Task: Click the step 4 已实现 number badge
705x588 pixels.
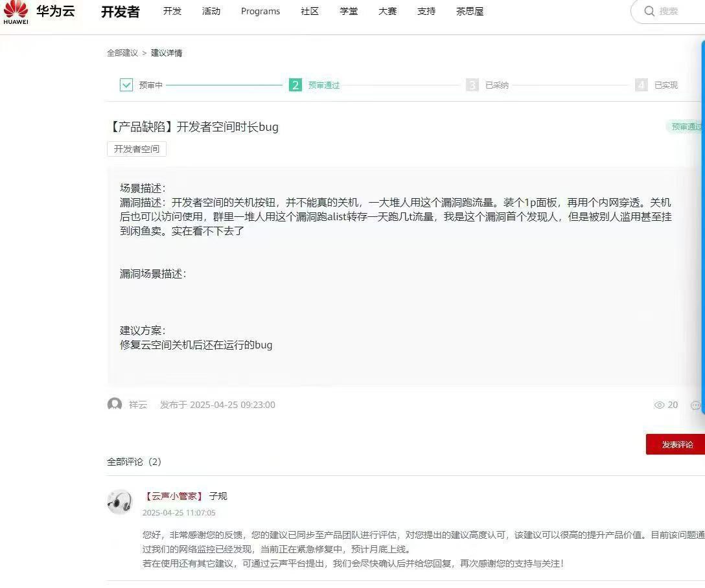Action: point(641,85)
